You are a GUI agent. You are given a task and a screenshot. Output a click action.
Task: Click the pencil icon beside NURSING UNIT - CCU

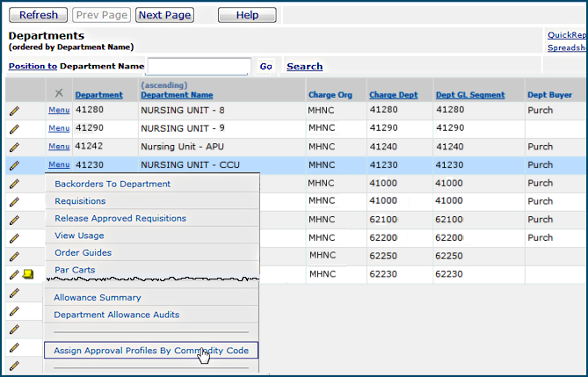point(14,165)
